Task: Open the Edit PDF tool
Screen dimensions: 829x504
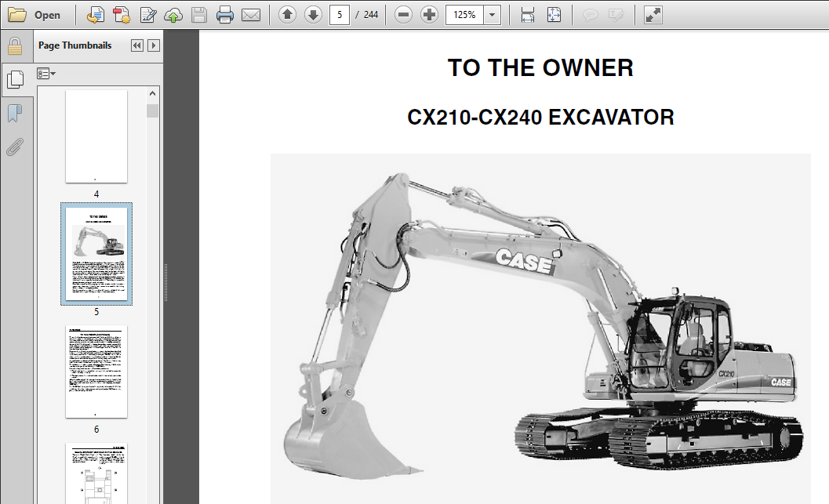Action: click(147, 15)
